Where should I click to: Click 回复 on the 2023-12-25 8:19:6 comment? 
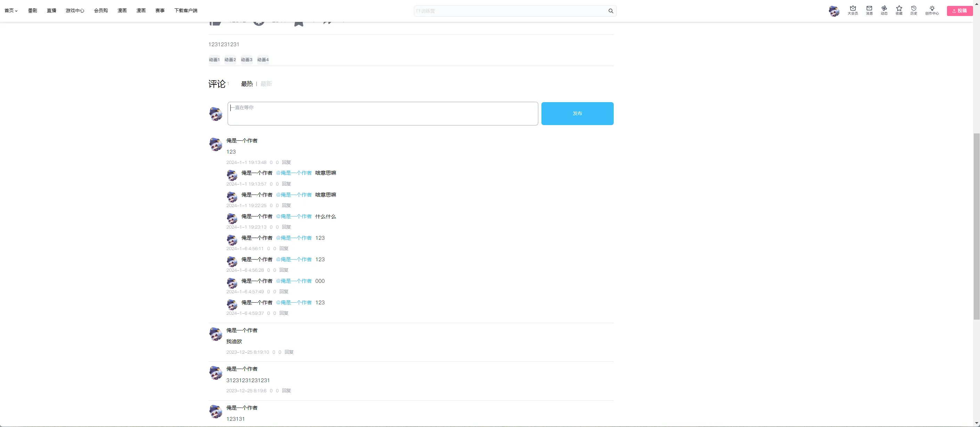pyautogui.click(x=286, y=391)
